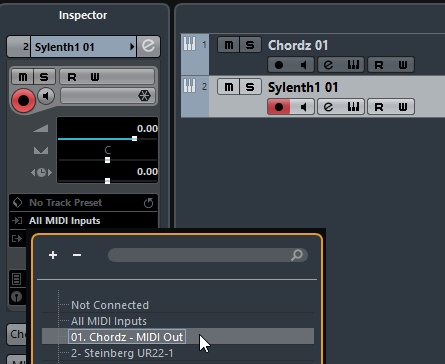Disable record enable in the Inspector
445x364 pixels.
(23, 100)
